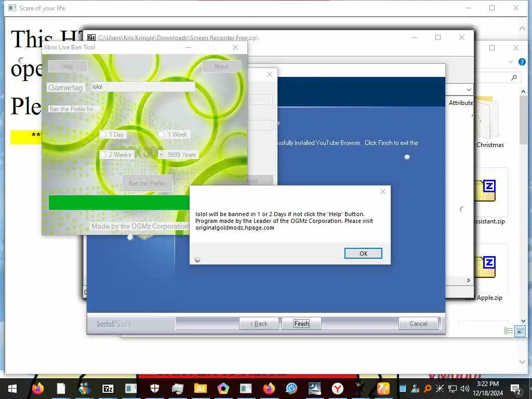Click Finish in the InstallShield wizard
532x399 pixels.
(302, 324)
